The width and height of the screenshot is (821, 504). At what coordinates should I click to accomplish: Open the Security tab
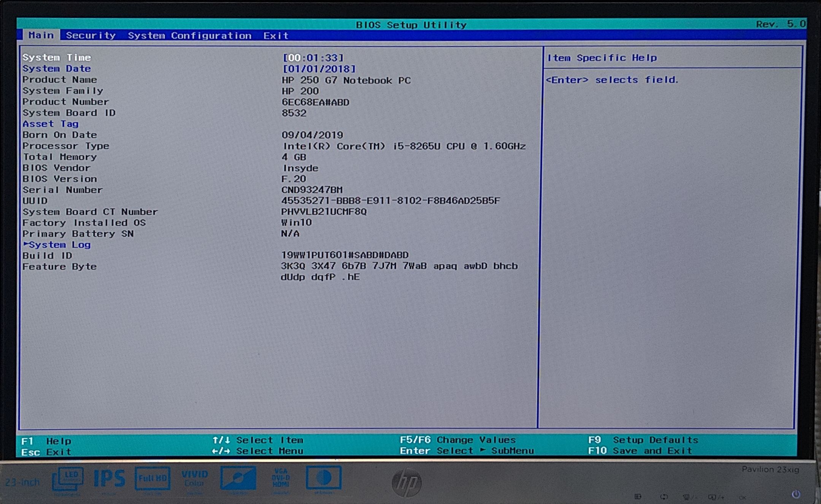pos(91,35)
